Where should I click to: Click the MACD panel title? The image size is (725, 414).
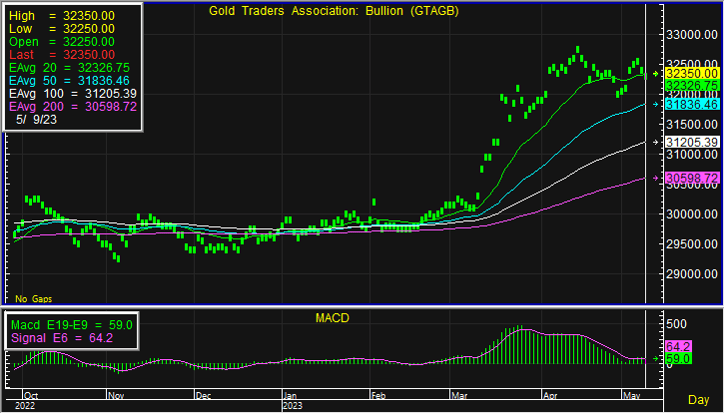click(x=330, y=318)
